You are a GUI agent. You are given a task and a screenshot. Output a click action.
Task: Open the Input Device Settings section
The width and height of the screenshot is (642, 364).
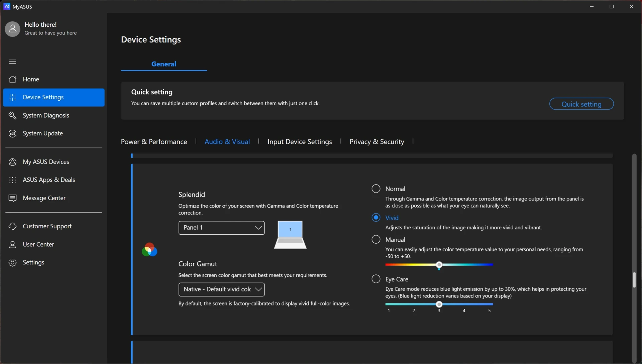(300, 142)
